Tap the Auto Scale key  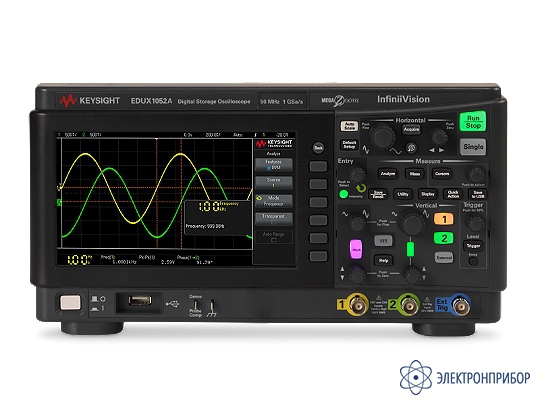[349, 126]
